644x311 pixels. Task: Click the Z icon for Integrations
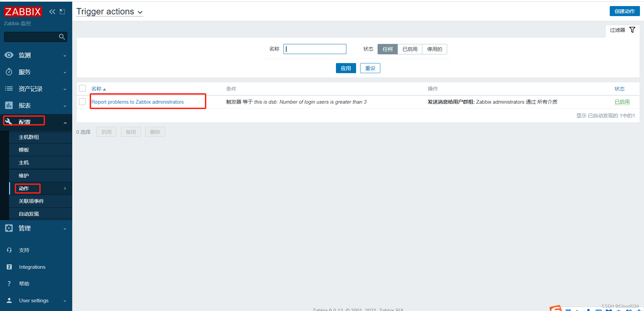click(x=9, y=267)
